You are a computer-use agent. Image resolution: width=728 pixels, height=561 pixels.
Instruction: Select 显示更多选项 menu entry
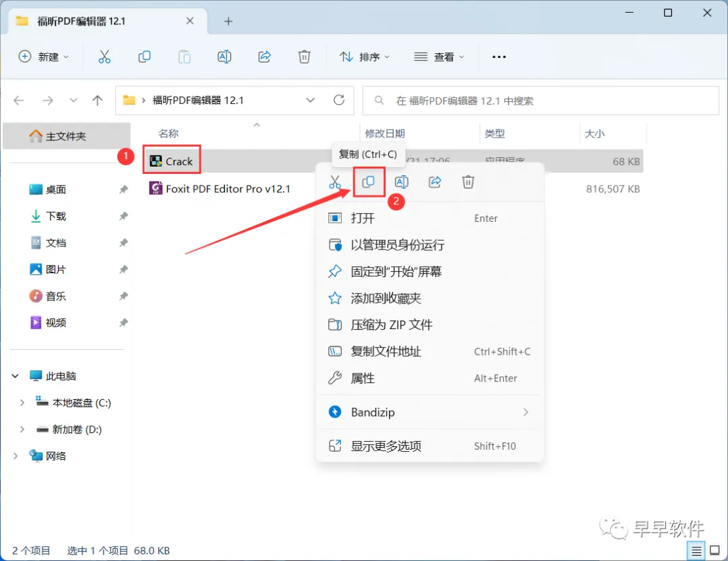[x=429, y=446]
